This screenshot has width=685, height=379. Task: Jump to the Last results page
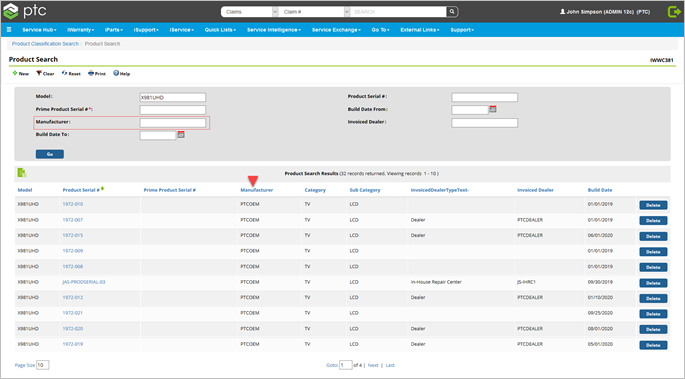pyautogui.click(x=390, y=365)
